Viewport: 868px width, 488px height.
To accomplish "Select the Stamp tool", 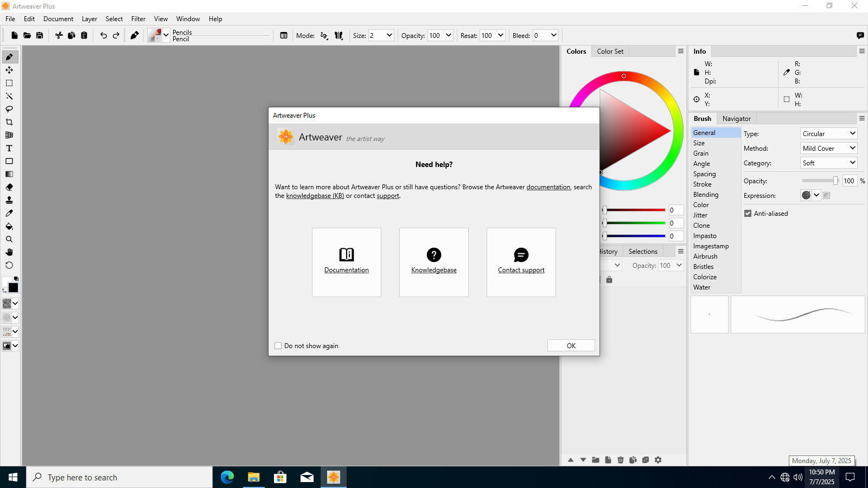I will click(x=9, y=200).
